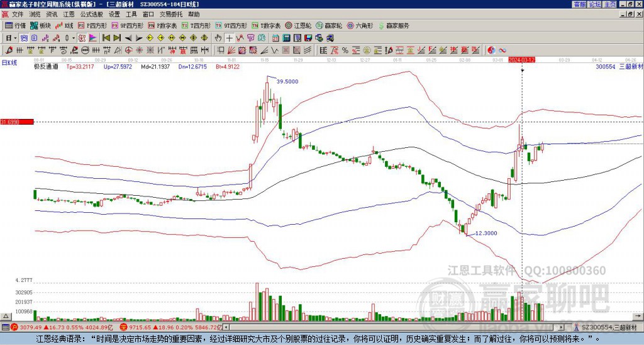
Task: Click the 论坛 forum button
Action: click(x=595, y=4)
